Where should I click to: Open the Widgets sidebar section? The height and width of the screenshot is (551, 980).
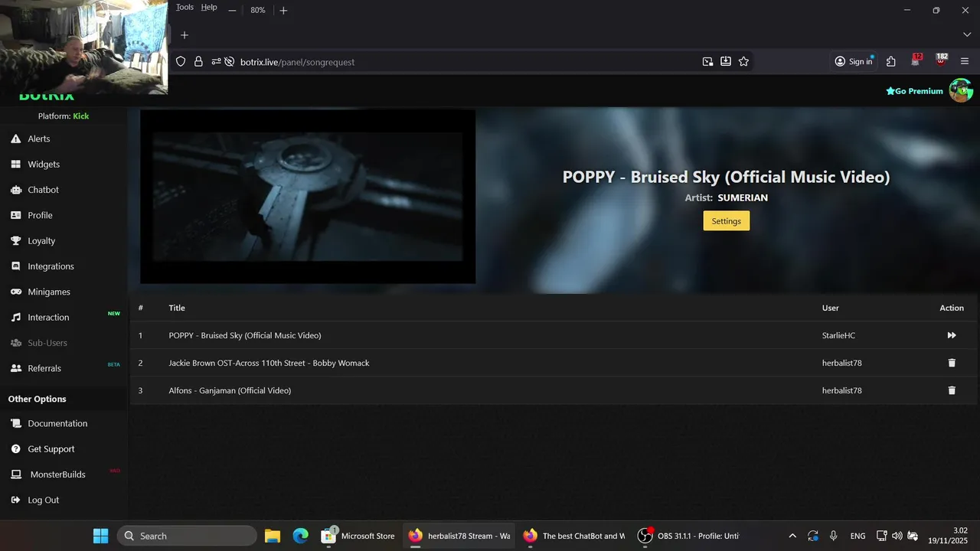coord(35,165)
